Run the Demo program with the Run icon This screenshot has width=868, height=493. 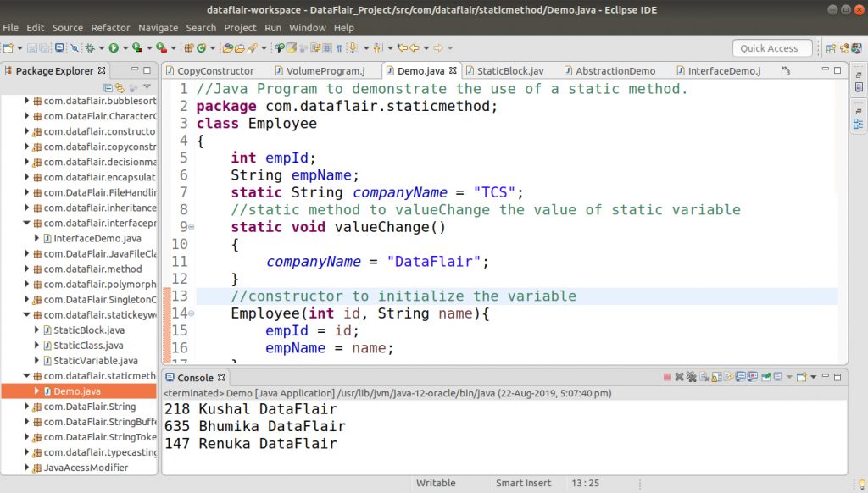[114, 48]
